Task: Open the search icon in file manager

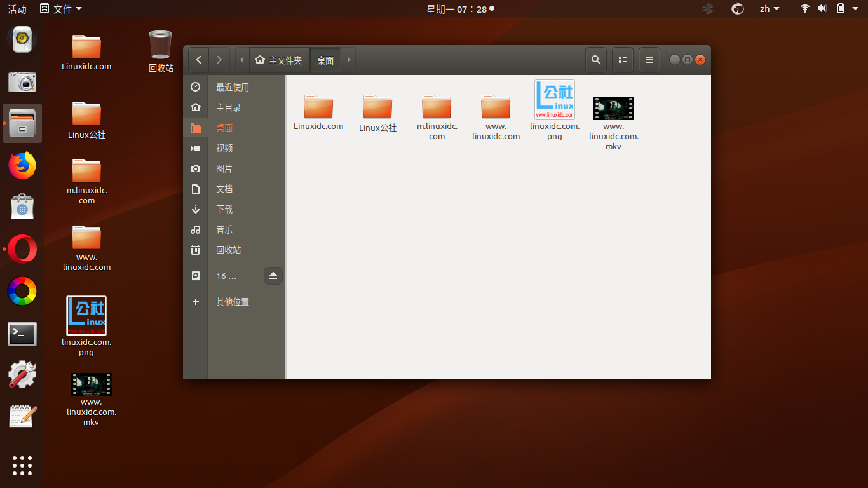Action: point(595,60)
